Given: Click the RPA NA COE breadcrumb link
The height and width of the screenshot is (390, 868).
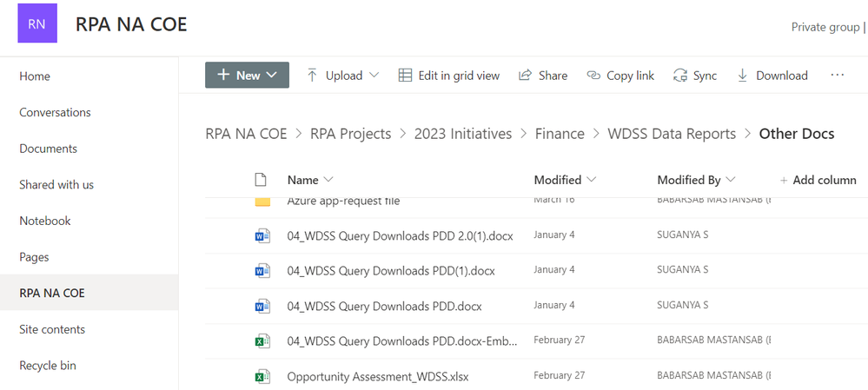Looking at the screenshot, I should 247,134.
